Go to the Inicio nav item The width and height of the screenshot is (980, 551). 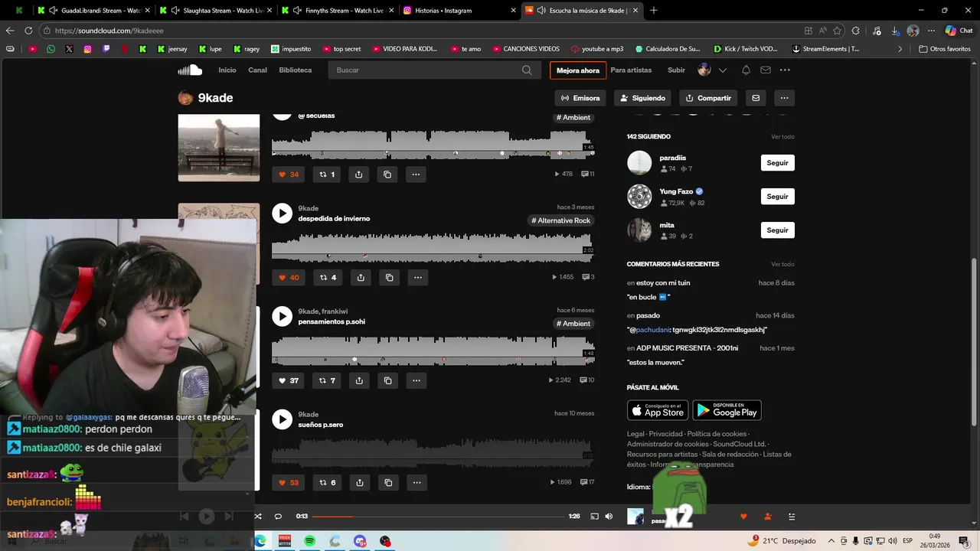point(227,70)
